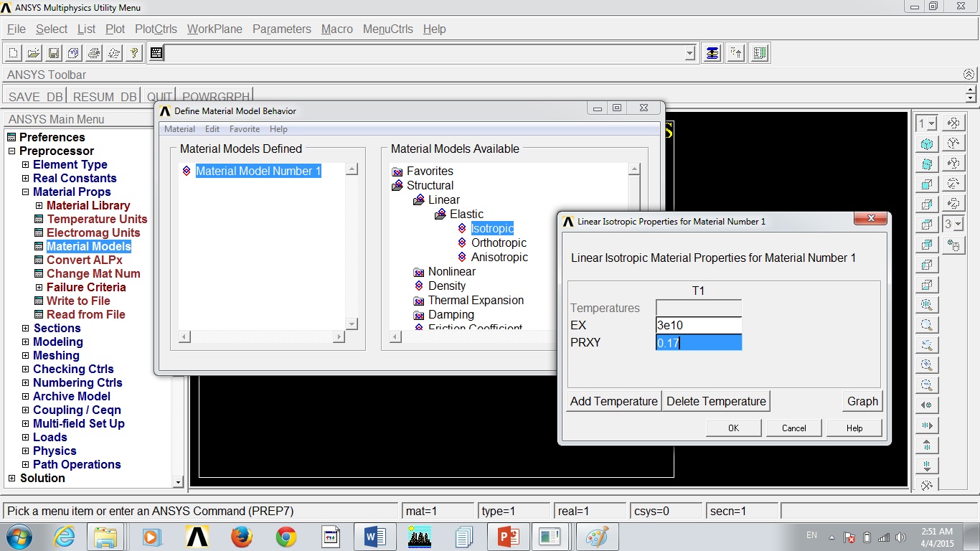The image size is (980, 551).
Task: Collapse the Preprocessor tree node
Action: [11, 151]
